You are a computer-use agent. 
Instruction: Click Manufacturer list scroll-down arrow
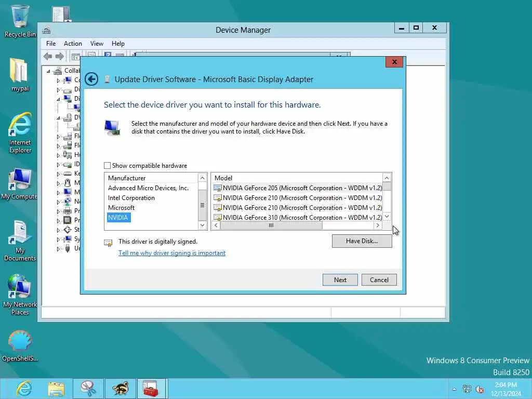point(202,225)
